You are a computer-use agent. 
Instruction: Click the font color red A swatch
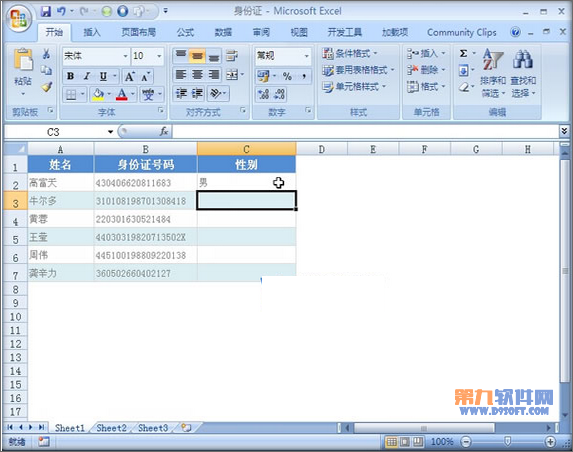(122, 95)
